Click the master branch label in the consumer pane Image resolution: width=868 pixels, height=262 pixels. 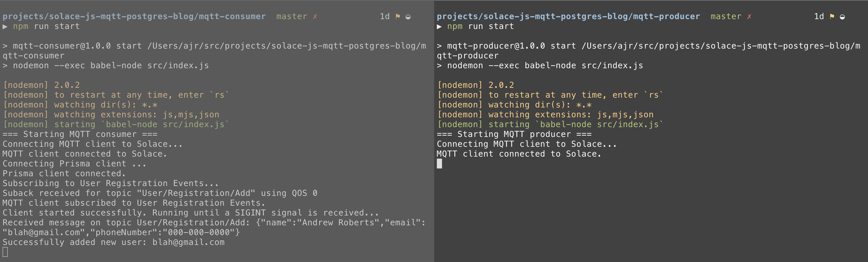291,17
